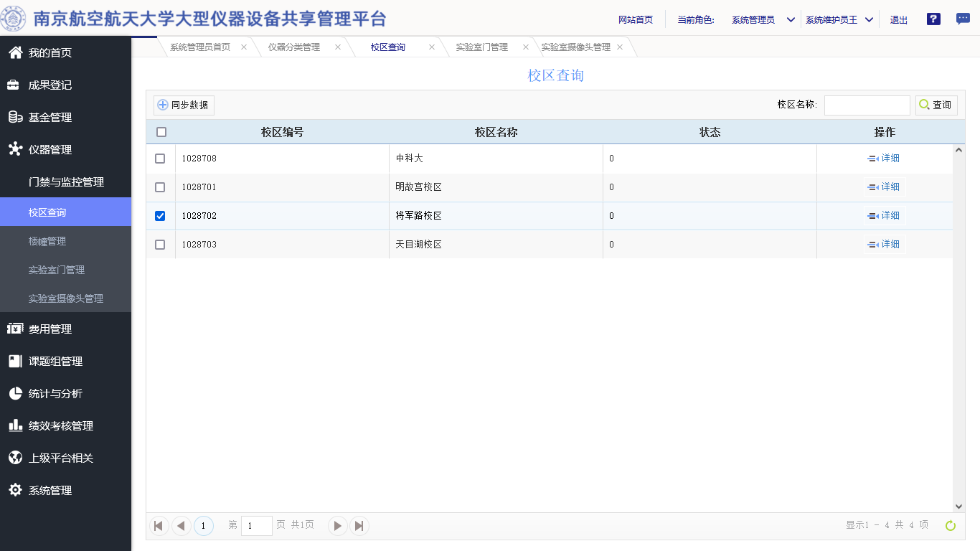
Task: Collapse the 仪器管理 sidebar menu
Action: [65, 149]
